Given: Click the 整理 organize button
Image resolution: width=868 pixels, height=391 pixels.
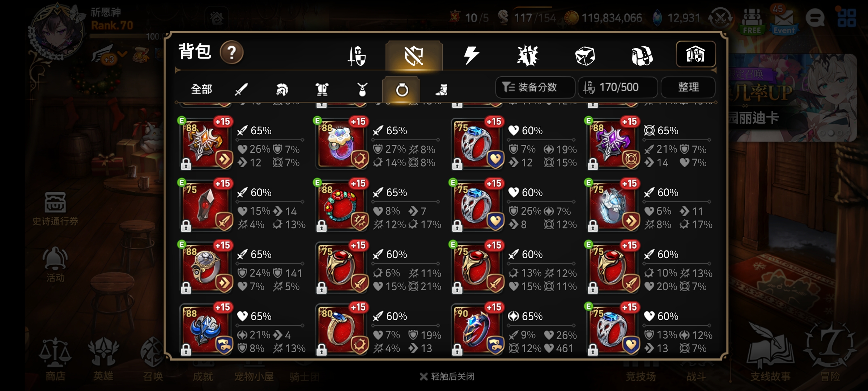Looking at the screenshot, I should pyautogui.click(x=688, y=87).
